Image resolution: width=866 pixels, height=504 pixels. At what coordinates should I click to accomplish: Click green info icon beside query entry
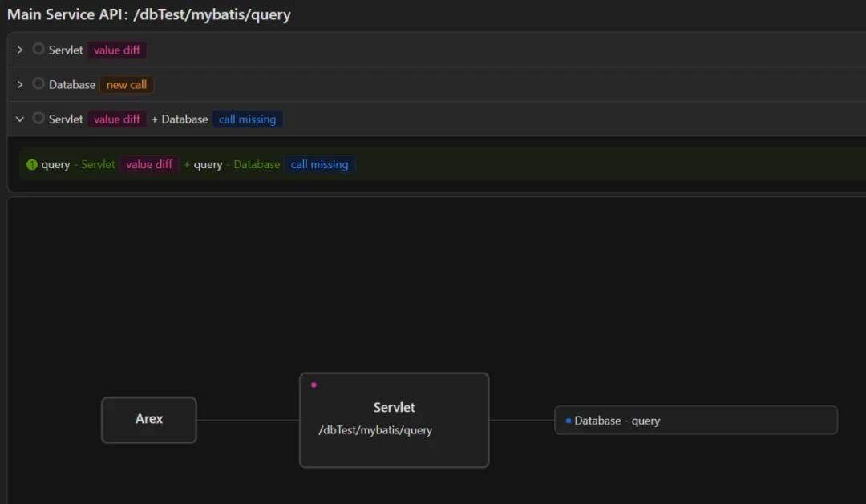tap(32, 164)
